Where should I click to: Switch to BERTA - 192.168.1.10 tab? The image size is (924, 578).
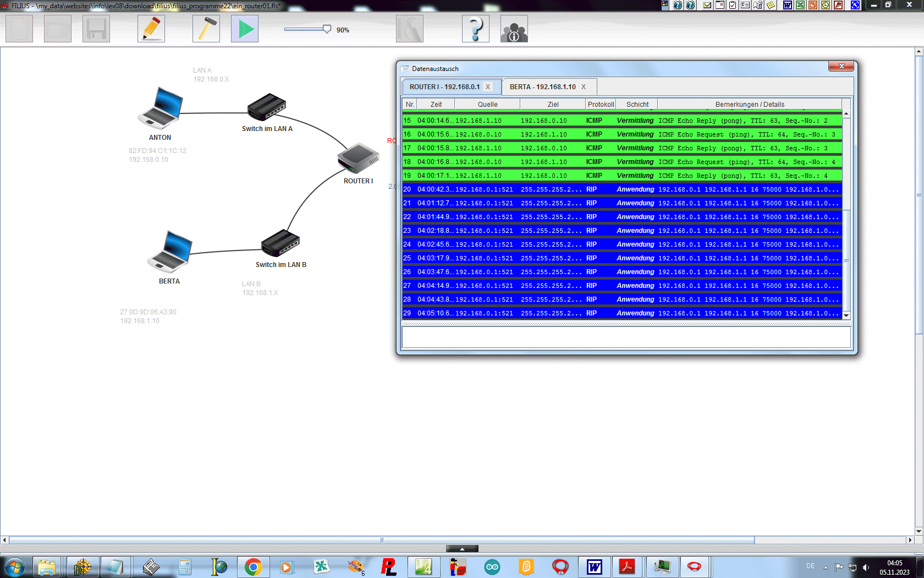[x=542, y=87]
